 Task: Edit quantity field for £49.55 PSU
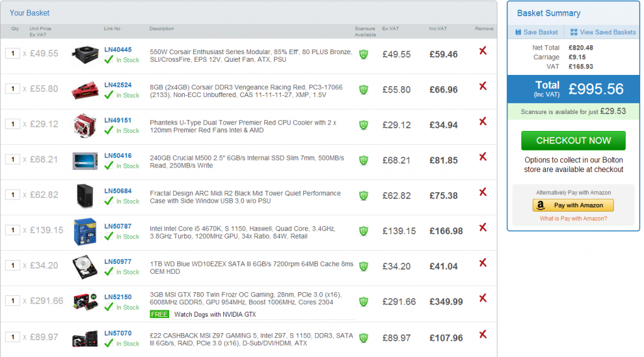(13, 54)
